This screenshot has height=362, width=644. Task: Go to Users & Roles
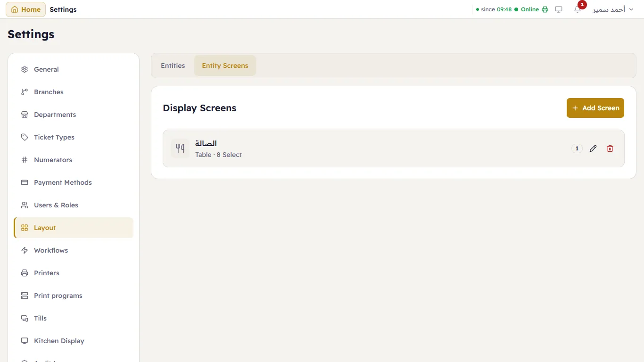click(74, 205)
